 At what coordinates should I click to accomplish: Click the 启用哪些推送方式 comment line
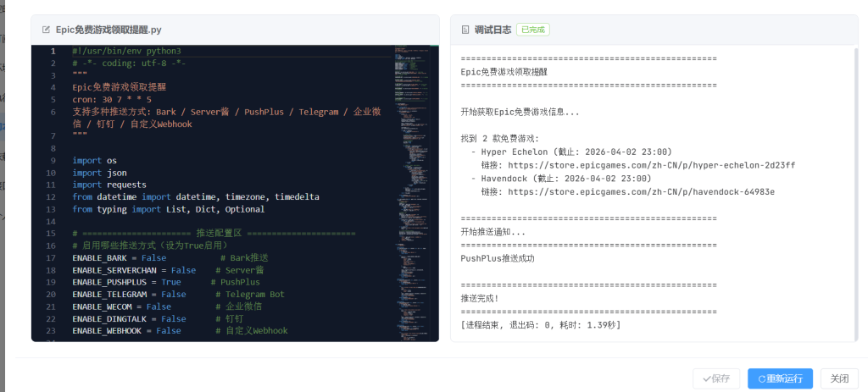click(x=151, y=246)
